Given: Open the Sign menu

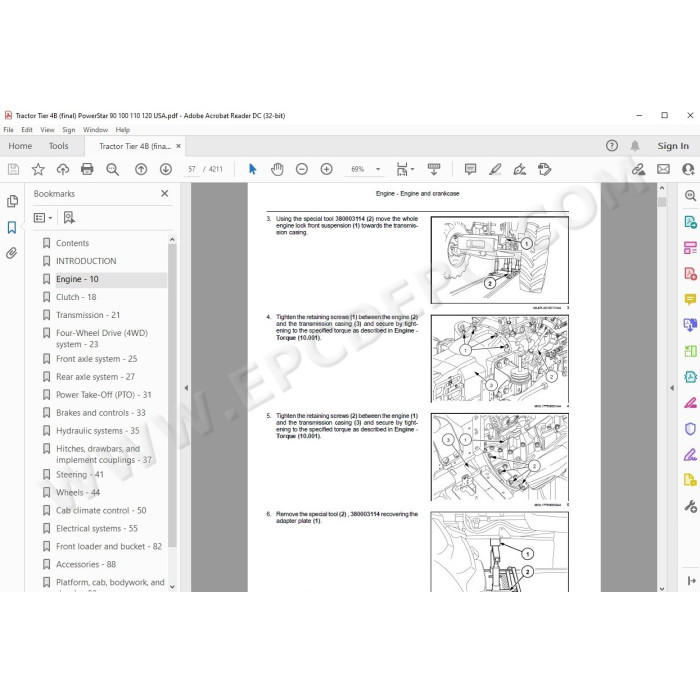Looking at the screenshot, I should point(69,129).
